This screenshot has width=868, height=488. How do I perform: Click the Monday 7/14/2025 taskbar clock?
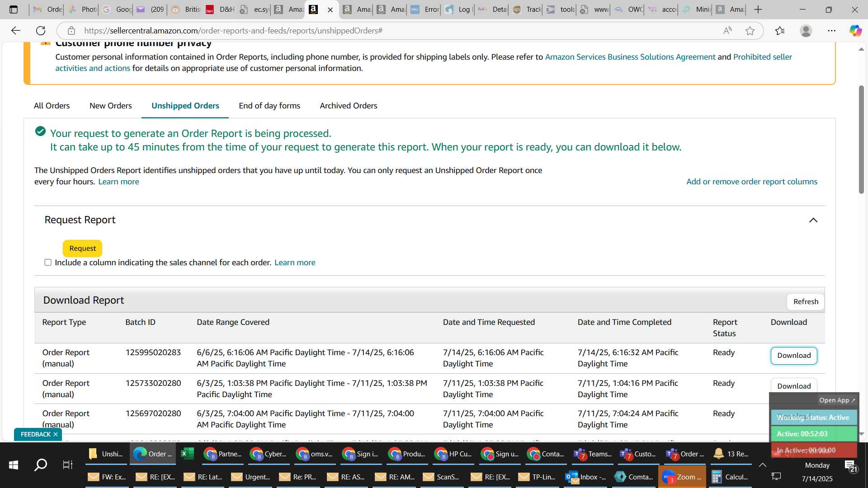pyautogui.click(x=817, y=472)
